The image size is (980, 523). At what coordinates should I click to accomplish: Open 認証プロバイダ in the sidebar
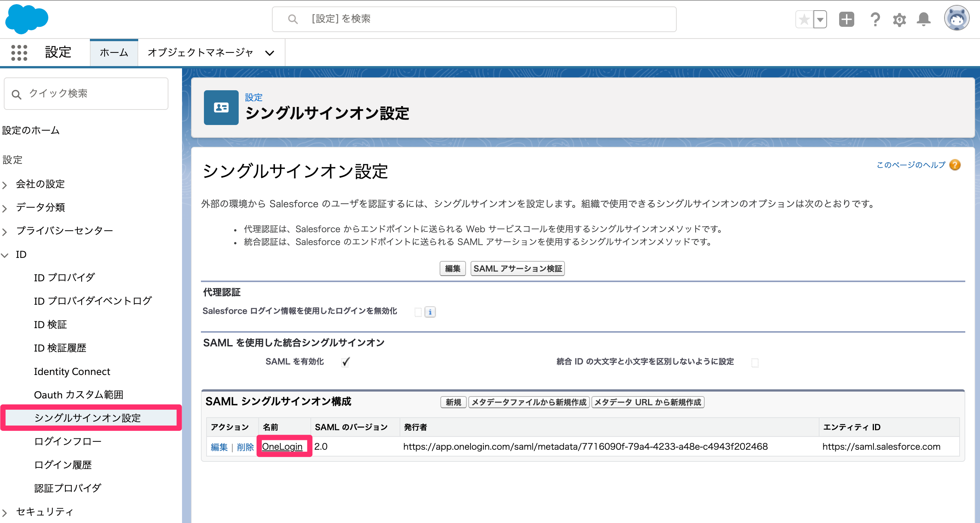click(68, 488)
